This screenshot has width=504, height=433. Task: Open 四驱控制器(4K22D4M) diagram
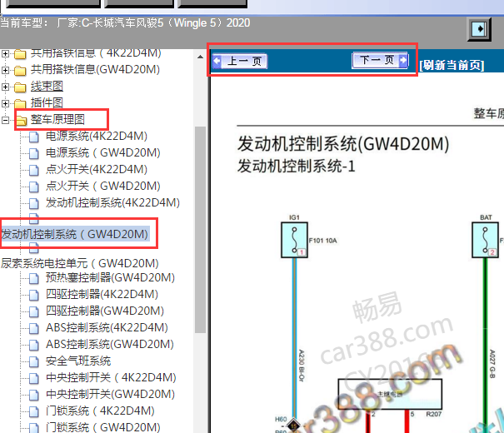[x=102, y=294]
